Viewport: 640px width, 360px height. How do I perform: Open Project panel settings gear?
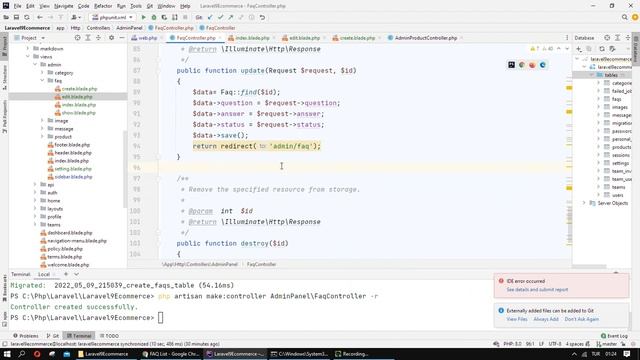(x=111, y=38)
